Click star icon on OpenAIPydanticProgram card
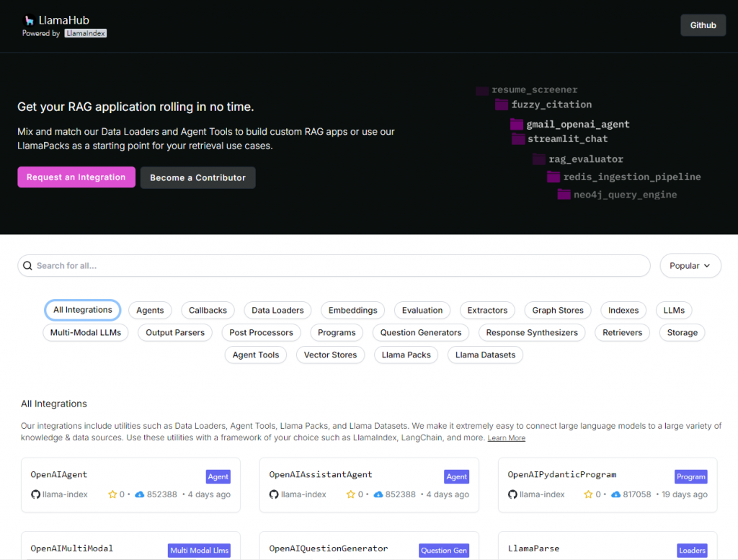 coord(588,494)
